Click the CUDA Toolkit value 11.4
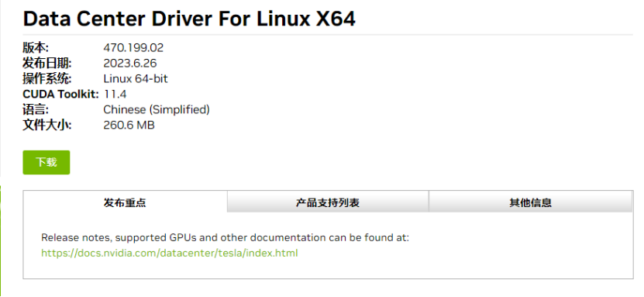Image resolution: width=644 pixels, height=297 pixels. (x=115, y=94)
